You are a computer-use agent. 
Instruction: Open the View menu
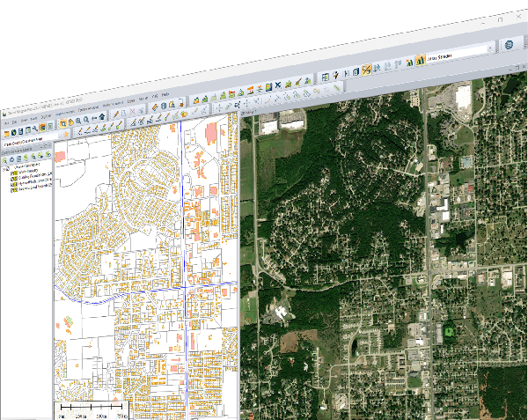pos(25,121)
